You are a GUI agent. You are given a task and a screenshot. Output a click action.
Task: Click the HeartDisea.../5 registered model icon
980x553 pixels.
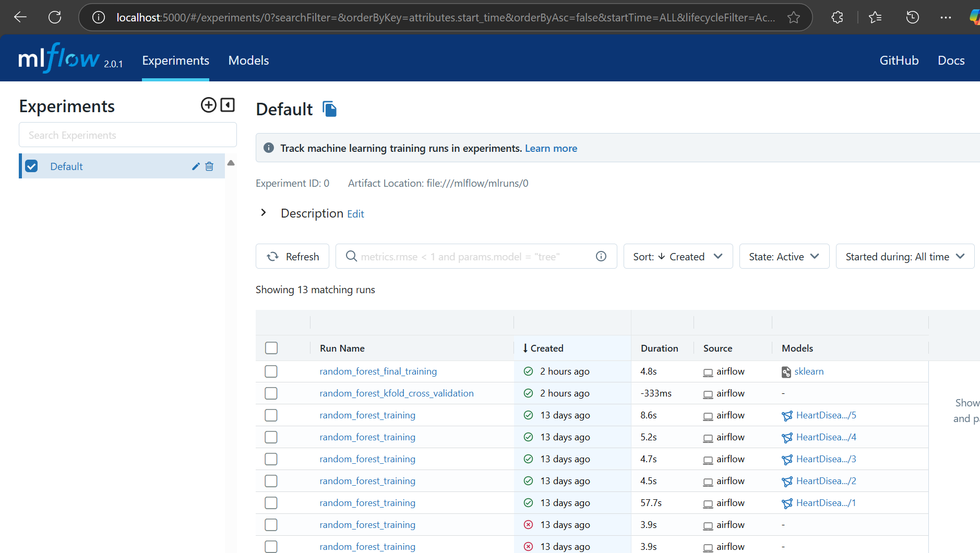click(x=787, y=416)
